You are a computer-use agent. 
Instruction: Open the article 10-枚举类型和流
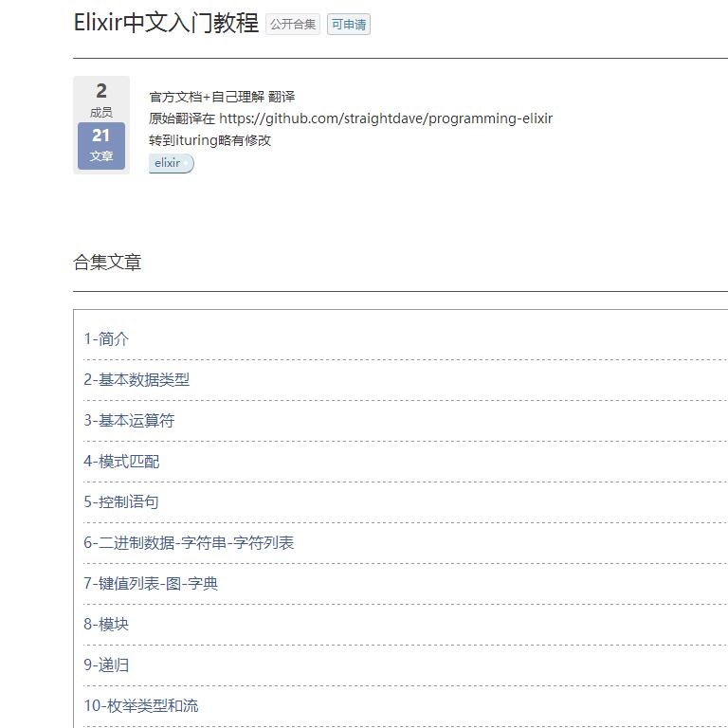click(141, 706)
